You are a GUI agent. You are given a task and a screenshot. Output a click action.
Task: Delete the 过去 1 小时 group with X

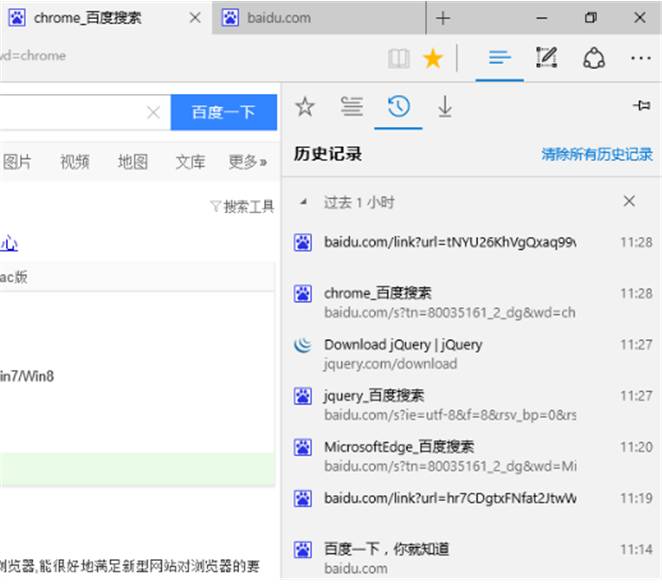coord(629,201)
